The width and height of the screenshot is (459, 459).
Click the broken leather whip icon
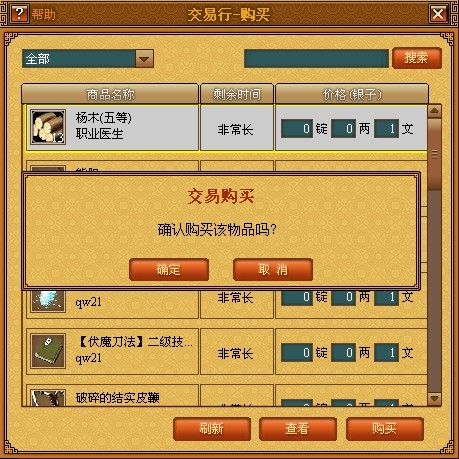48,397
